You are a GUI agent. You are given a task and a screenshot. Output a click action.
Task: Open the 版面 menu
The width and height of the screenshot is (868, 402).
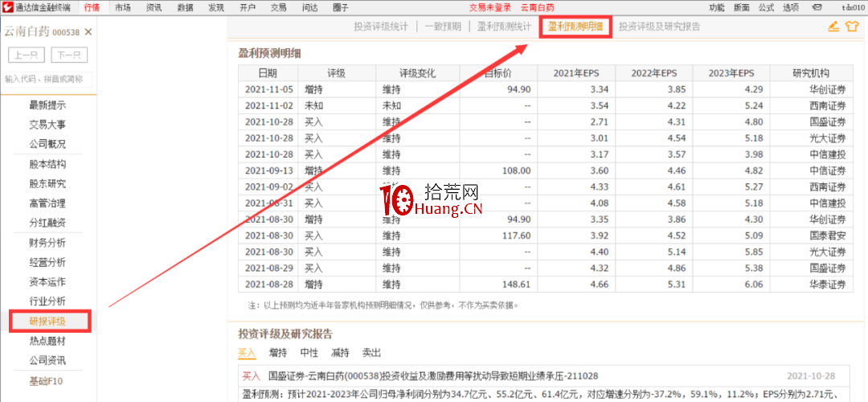click(741, 8)
